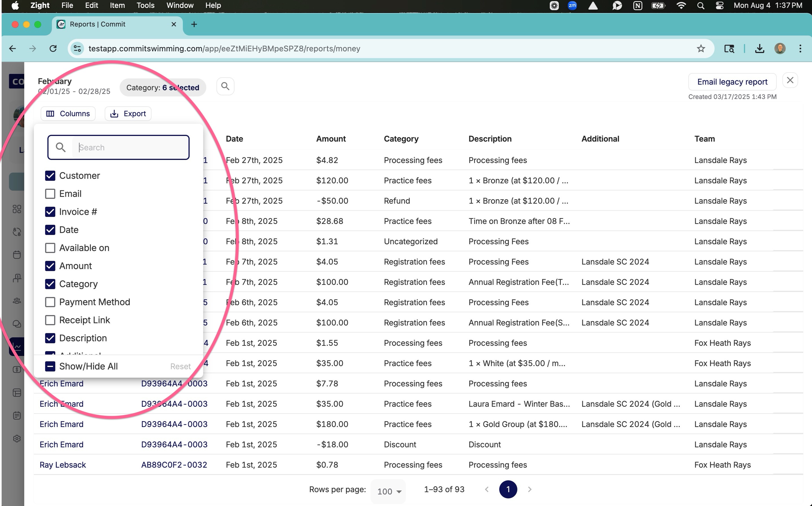
Task: Open the chat messages icon in sidebar
Action: (x=17, y=324)
